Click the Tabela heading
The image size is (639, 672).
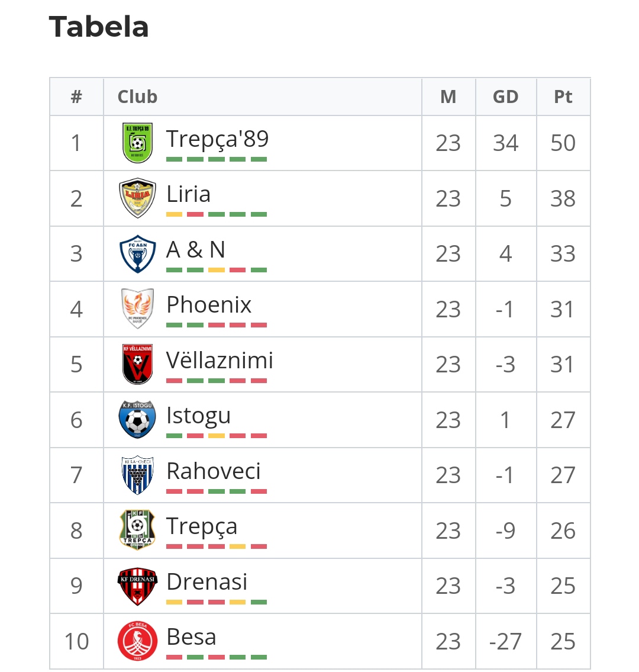point(99,27)
